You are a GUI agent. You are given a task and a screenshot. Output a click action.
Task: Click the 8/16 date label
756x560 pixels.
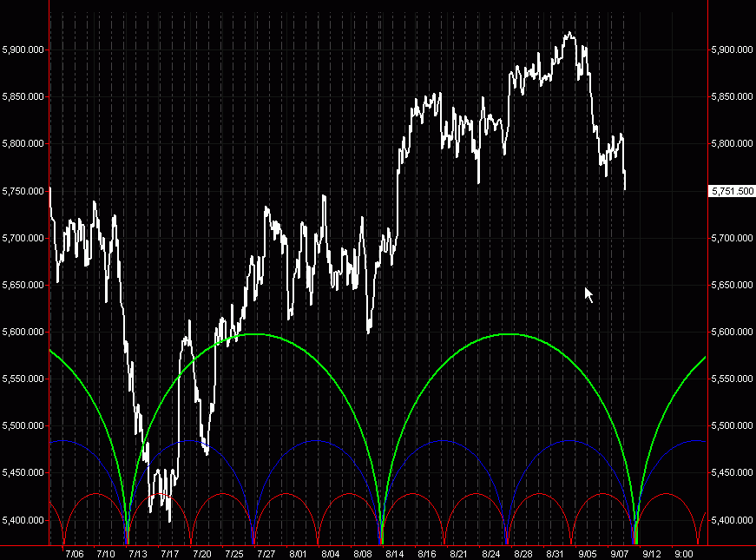pyautogui.click(x=427, y=554)
